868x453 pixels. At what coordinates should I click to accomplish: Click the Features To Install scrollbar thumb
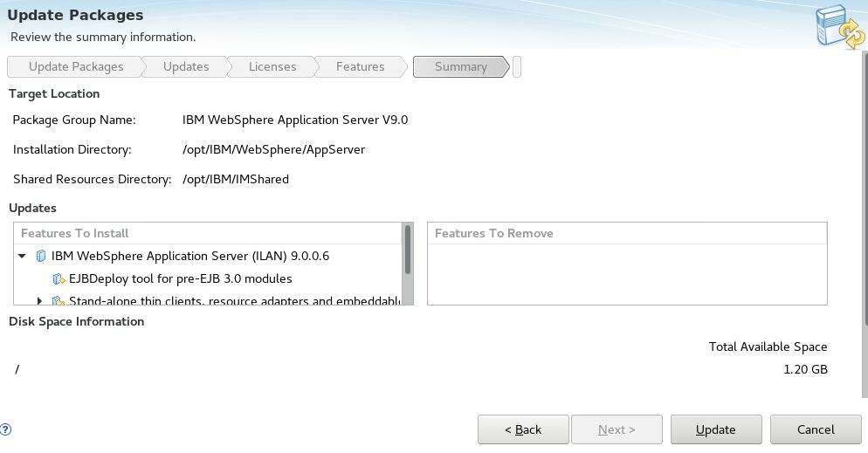pos(408,250)
